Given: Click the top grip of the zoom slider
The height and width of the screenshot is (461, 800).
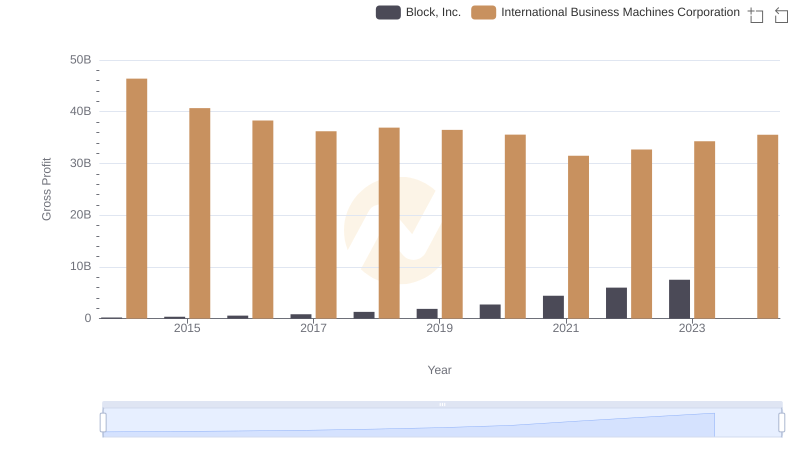Looking at the screenshot, I should 442,404.
